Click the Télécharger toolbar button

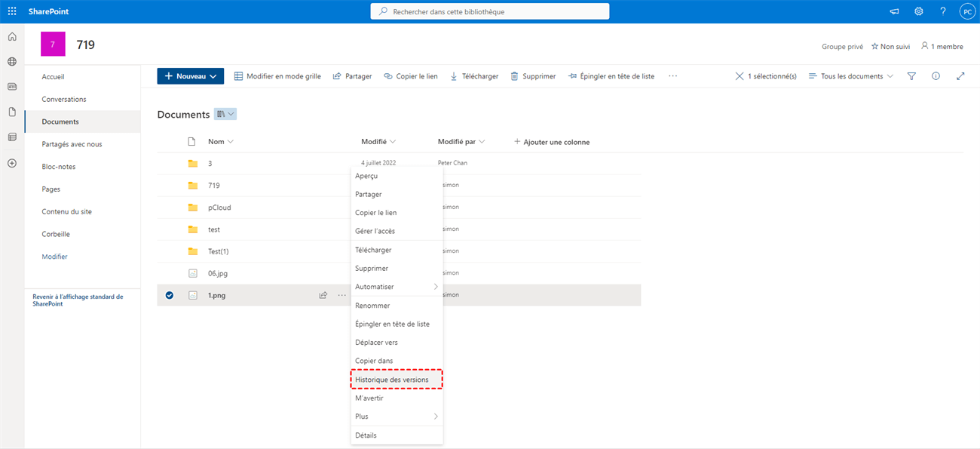pos(474,76)
